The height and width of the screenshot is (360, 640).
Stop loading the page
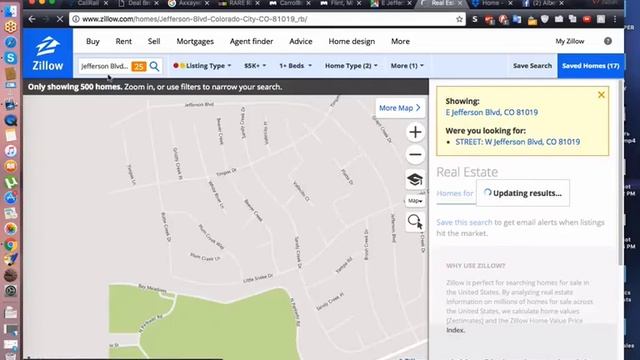click(60, 19)
